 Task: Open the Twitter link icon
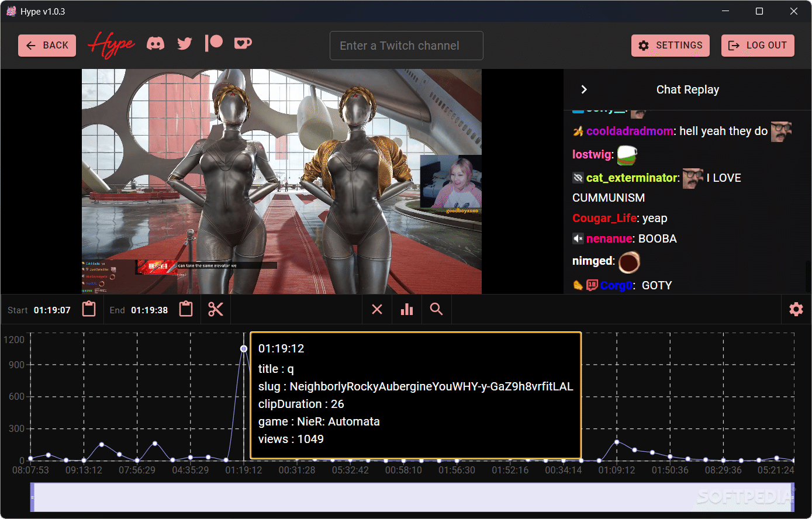pos(185,43)
